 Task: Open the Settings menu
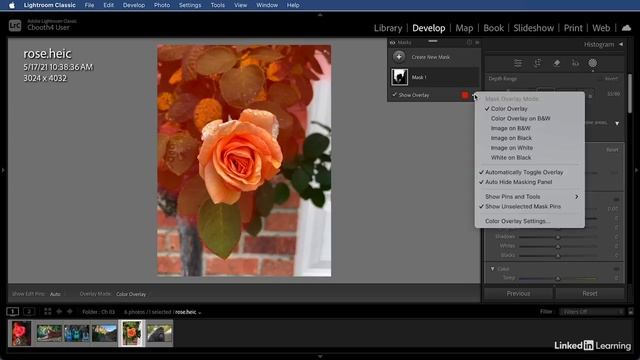click(190, 5)
